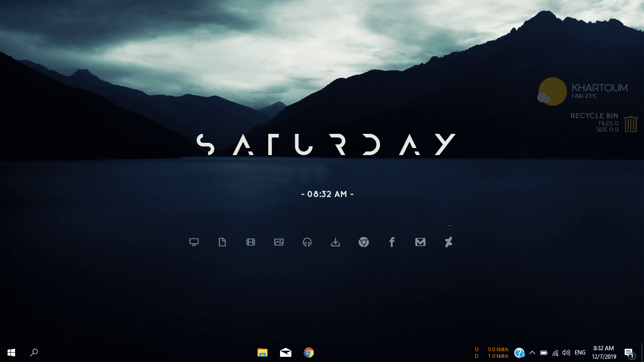Launch Chrome from the desktop dock

(363, 242)
